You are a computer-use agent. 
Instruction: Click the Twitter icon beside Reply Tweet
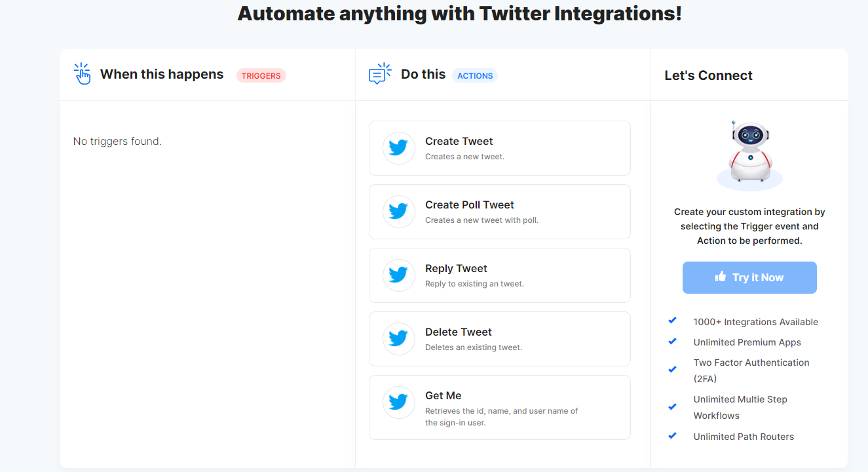[399, 275]
